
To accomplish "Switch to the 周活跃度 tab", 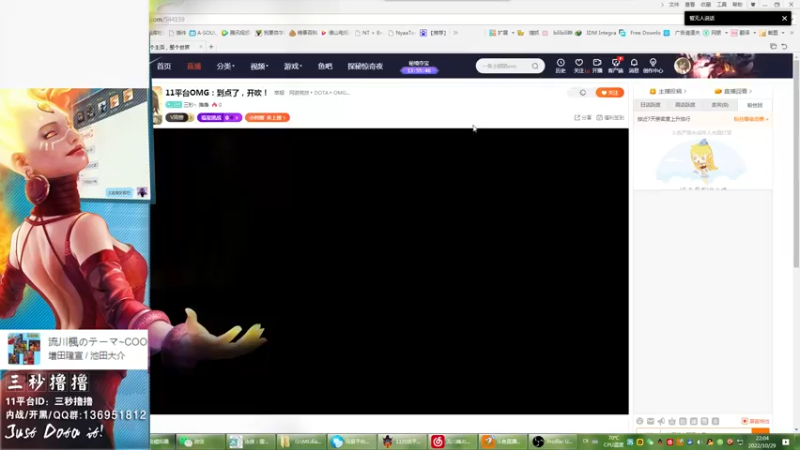I will pyautogui.click(x=685, y=105).
